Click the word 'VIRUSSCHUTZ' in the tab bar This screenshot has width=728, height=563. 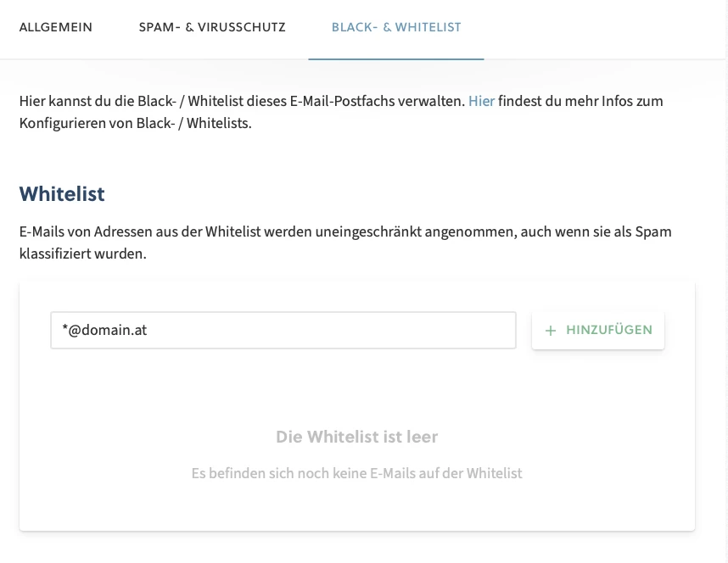pyautogui.click(x=242, y=27)
